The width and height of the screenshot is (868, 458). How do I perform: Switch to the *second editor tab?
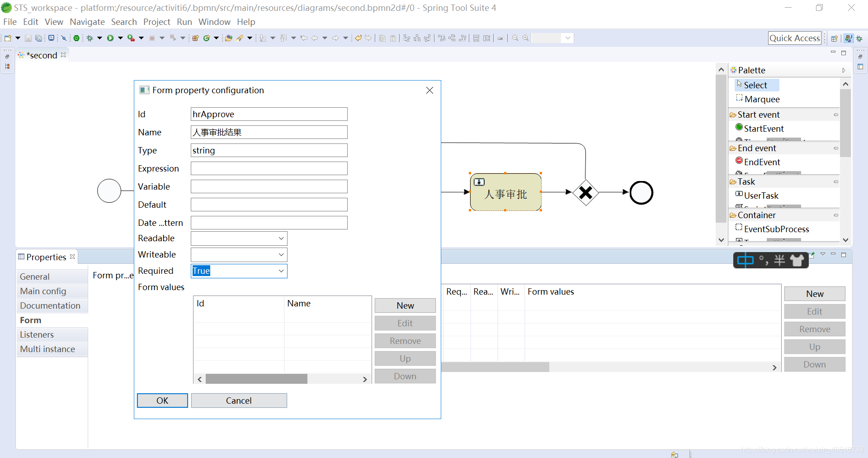point(42,55)
